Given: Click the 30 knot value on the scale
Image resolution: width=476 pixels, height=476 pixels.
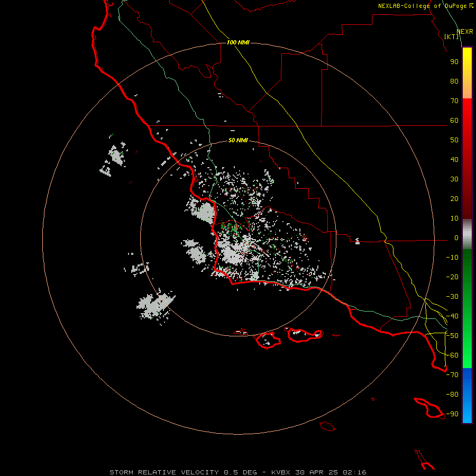Looking at the screenshot, I should tap(454, 179).
